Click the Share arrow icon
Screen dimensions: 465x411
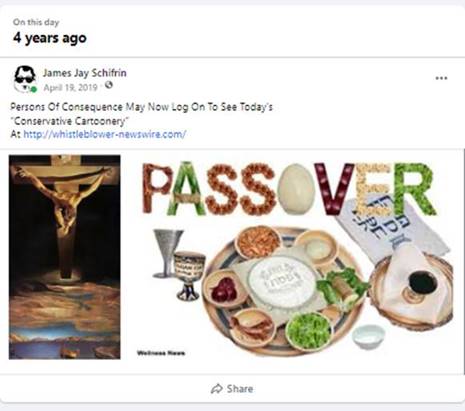coord(217,389)
